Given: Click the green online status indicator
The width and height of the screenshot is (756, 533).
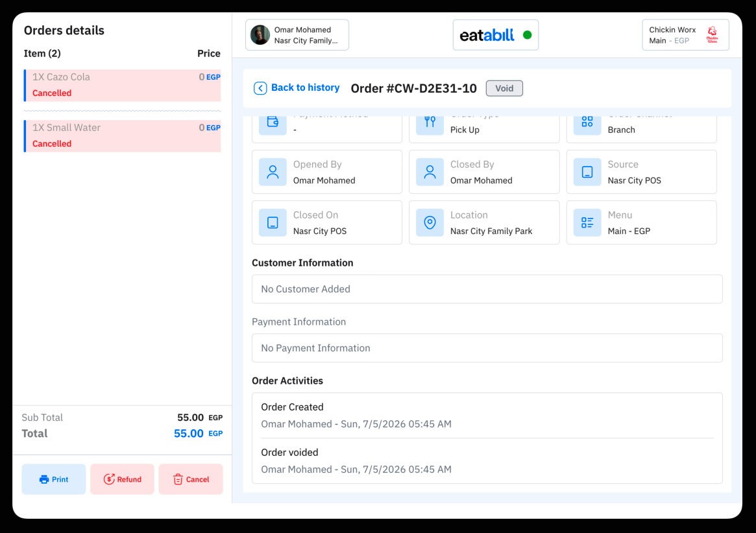Looking at the screenshot, I should point(527,35).
